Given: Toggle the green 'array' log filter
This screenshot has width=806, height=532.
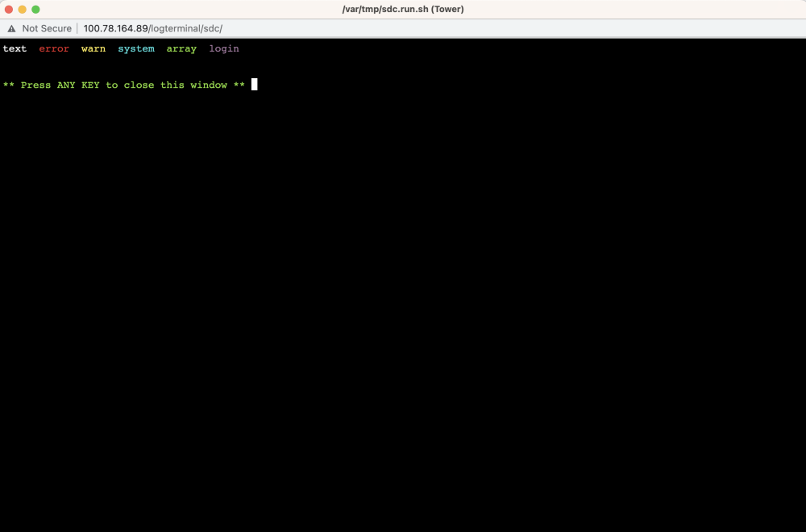Looking at the screenshot, I should pyautogui.click(x=181, y=49).
